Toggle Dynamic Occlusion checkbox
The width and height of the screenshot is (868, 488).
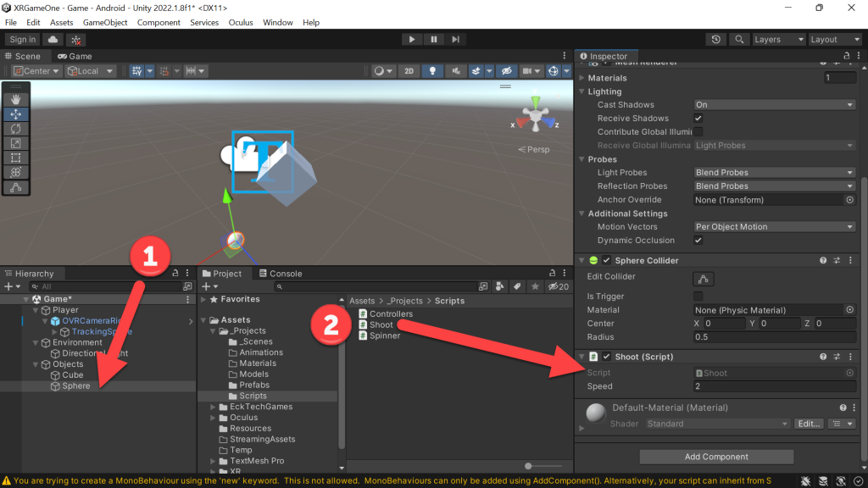(698, 240)
